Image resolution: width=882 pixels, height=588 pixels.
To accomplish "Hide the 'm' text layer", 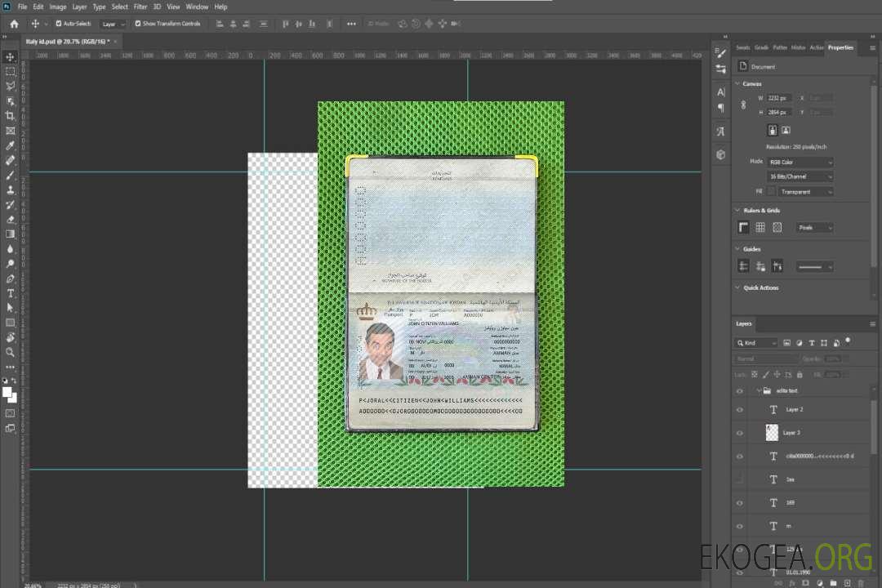I will pyautogui.click(x=740, y=527).
